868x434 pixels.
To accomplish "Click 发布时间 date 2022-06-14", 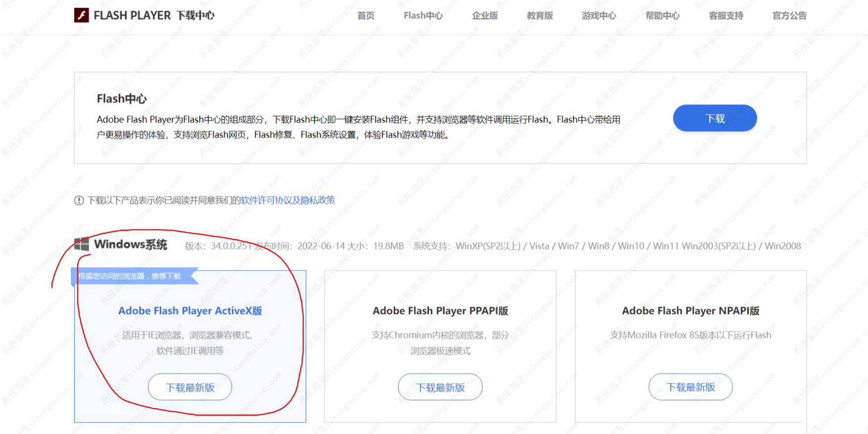I will point(321,246).
